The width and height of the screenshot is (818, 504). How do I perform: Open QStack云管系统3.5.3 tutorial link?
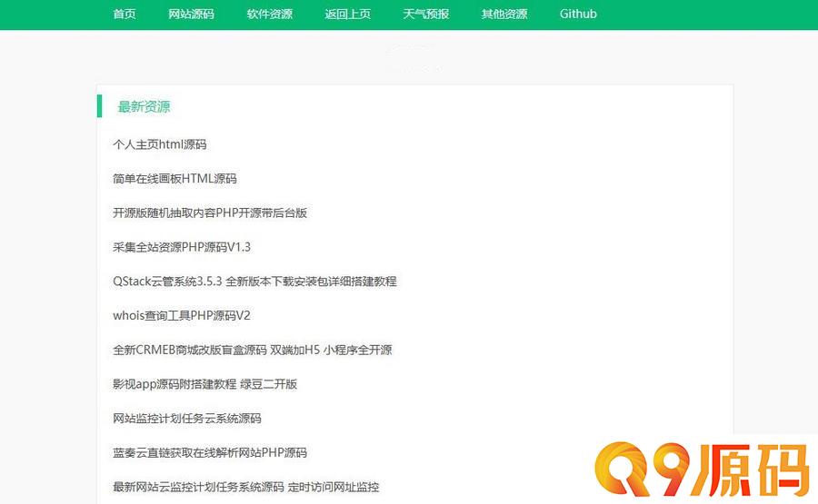coord(254,282)
